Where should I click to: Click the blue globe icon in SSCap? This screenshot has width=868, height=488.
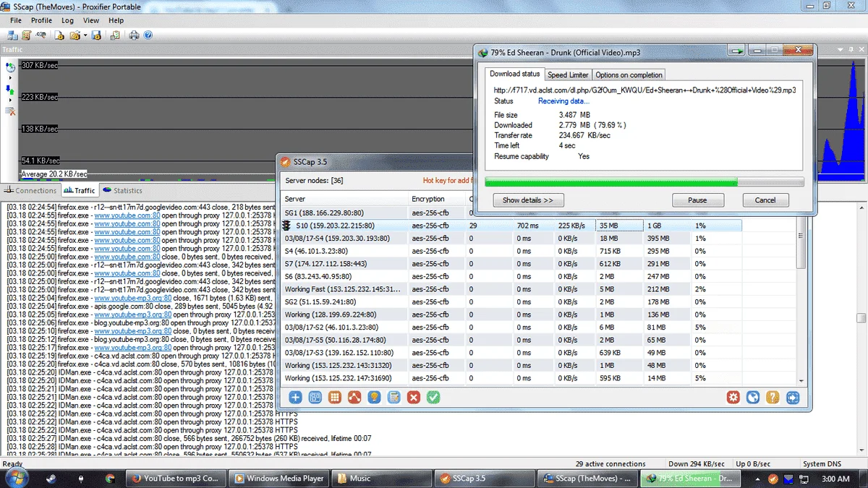click(753, 397)
